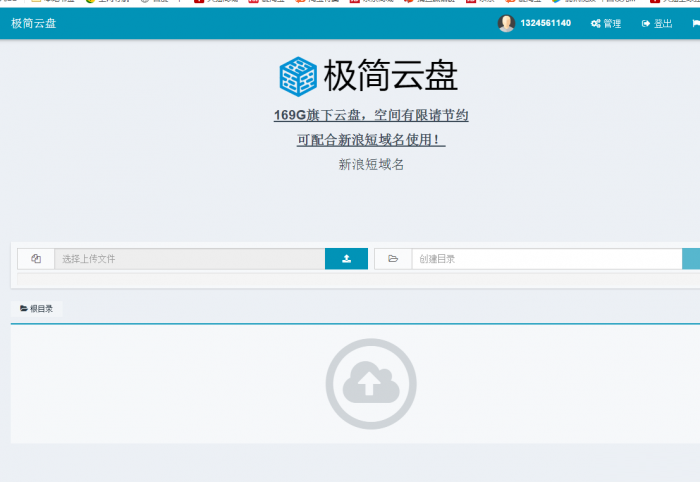Viewport: 700px width, 482px height.
Task: Click 退出 to log out
Action: [662, 23]
